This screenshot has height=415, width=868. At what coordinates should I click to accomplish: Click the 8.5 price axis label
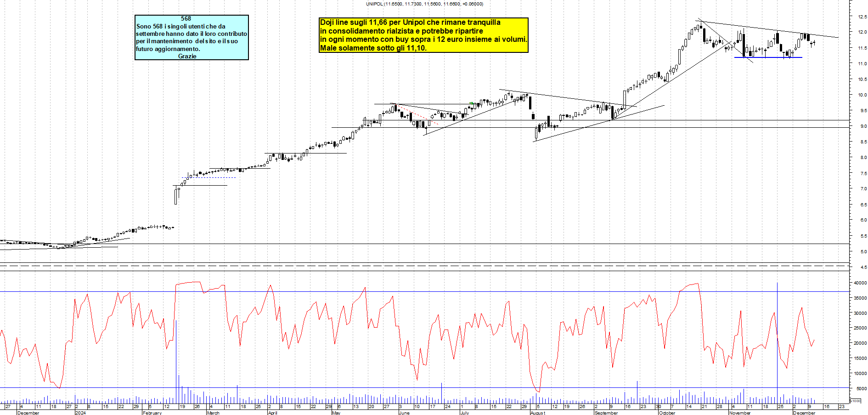click(863, 142)
